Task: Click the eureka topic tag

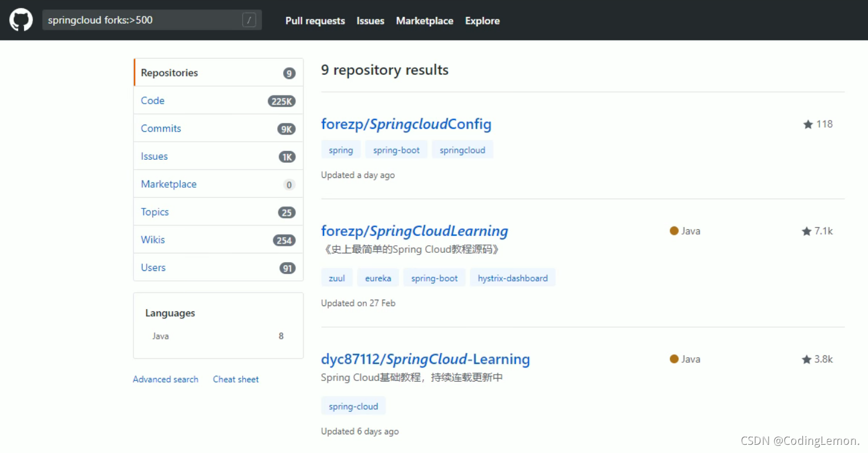Action: tap(378, 278)
